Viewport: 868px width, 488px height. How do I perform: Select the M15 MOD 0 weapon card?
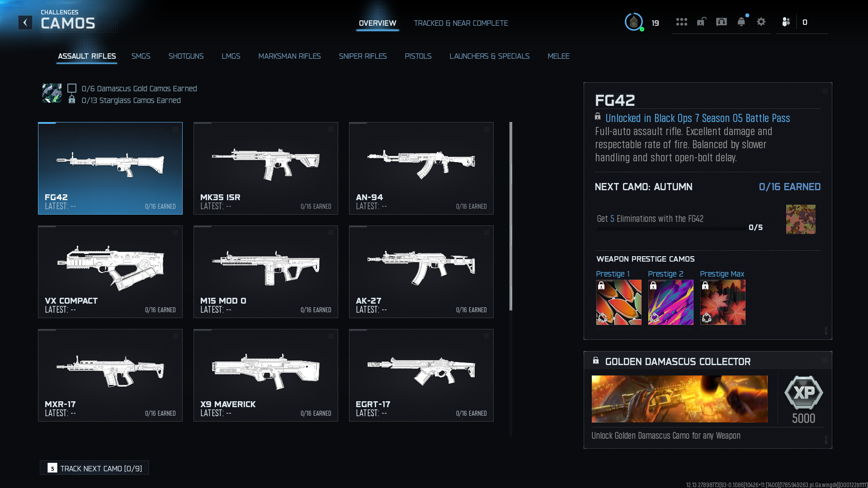pos(266,272)
